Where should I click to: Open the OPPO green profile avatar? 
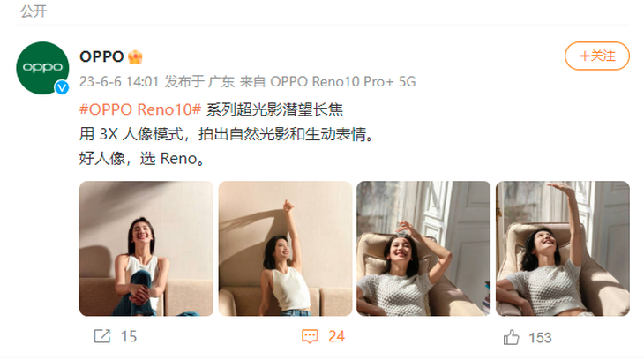pyautogui.click(x=42, y=68)
